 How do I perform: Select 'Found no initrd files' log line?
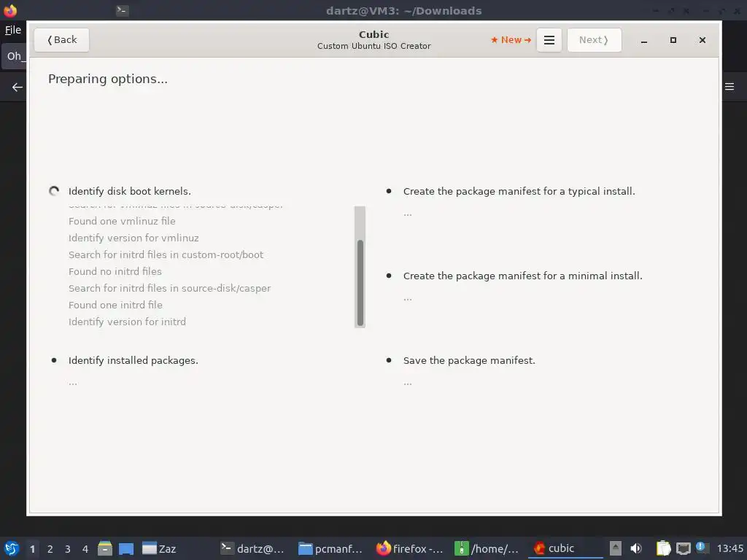coord(115,271)
